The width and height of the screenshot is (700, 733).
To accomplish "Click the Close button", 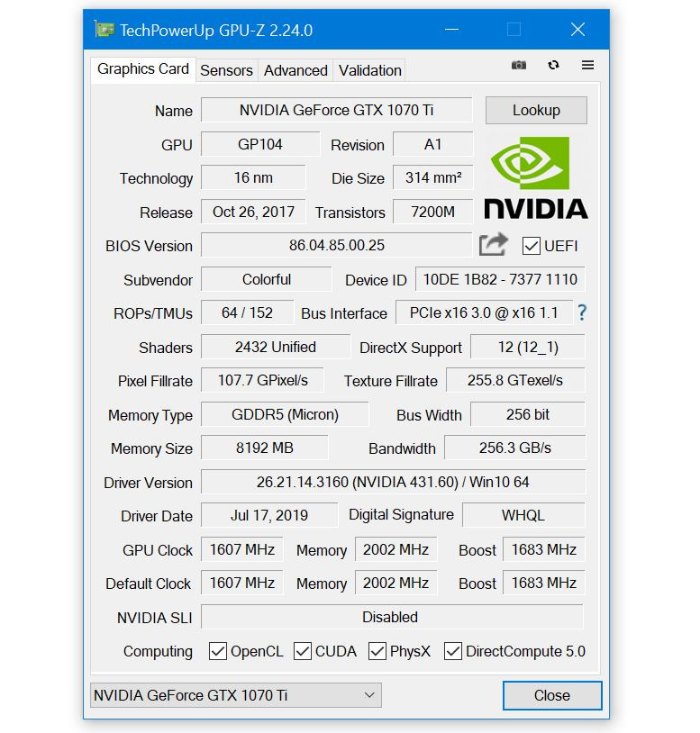I will [552, 695].
